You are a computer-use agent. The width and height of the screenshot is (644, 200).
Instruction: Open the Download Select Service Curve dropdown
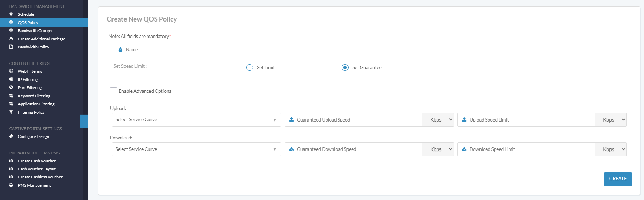(196, 149)
